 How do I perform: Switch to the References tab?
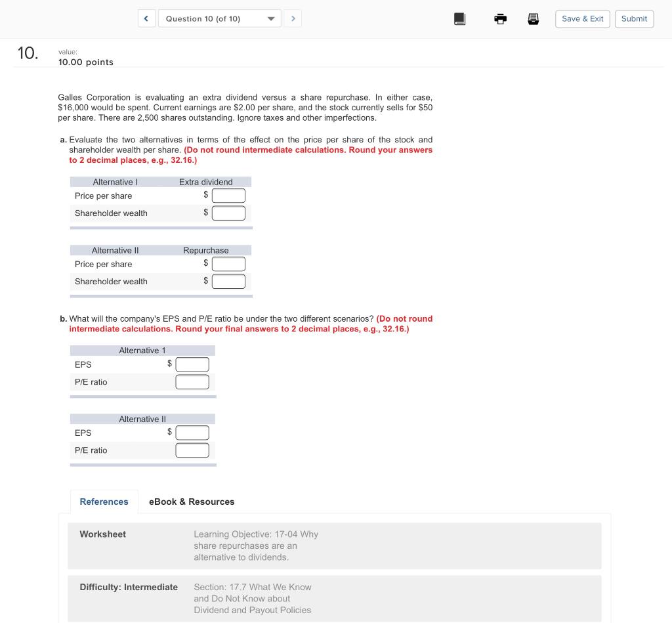[104, 501]
